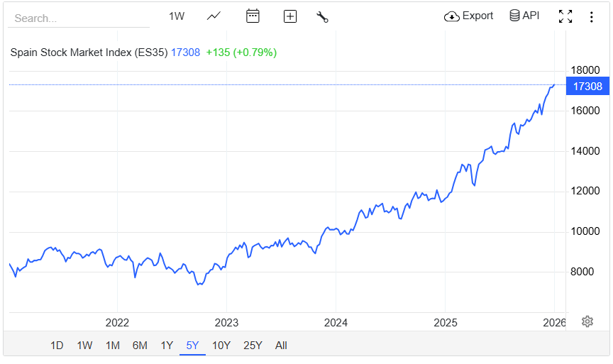The height and width of the screenshot is (364, 613).
Task: Switch to the 1Y time range
Action: click(x=167, y=346)
